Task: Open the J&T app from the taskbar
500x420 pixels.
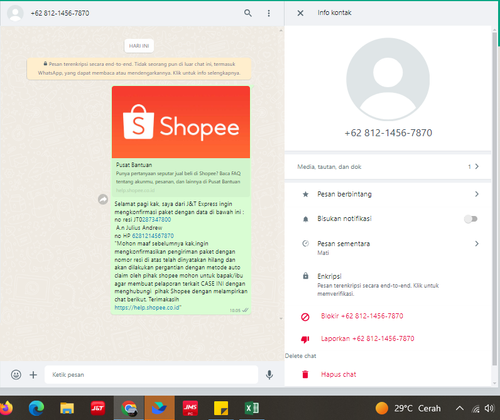Action: click(x=98, y=408)
